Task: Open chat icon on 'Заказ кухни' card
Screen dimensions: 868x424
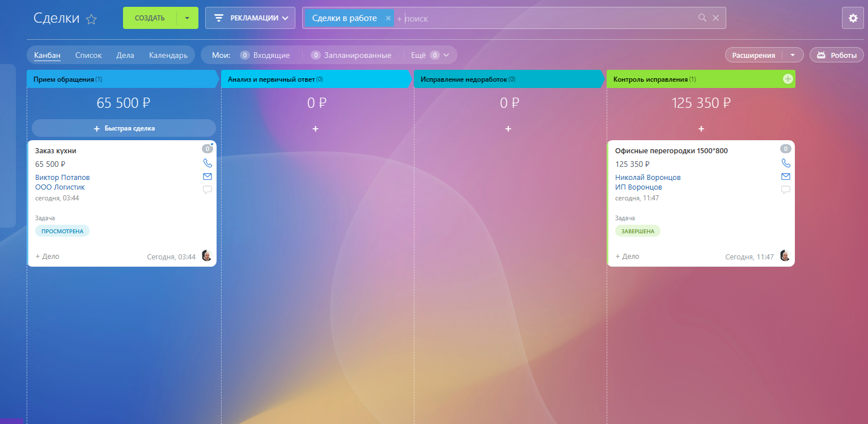Action: tap(208, 190)
